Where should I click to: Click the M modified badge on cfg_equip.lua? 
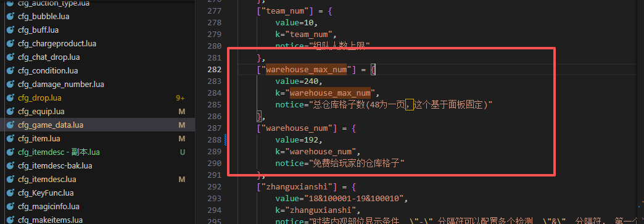click(181, 112)
